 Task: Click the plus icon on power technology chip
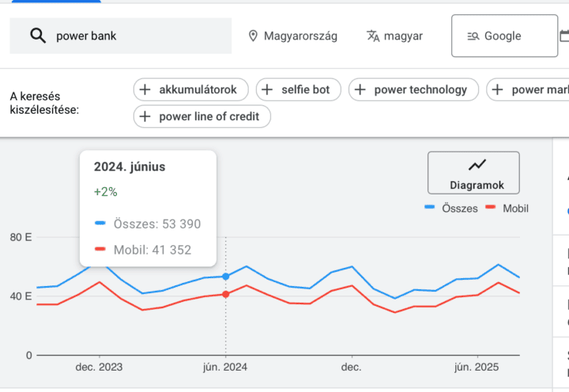click(360, 89)
